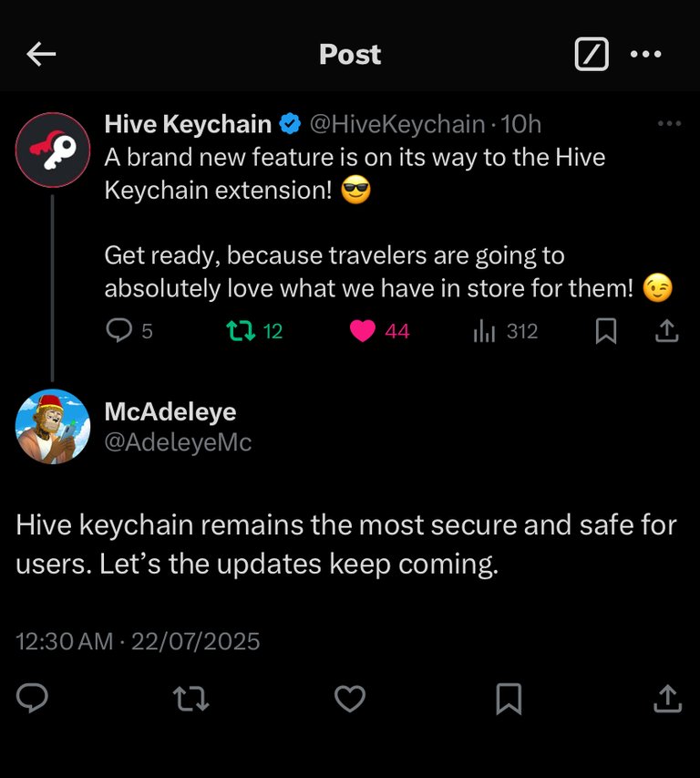Unlike Hive Keychain's post with 44 likes

point(363,331)
